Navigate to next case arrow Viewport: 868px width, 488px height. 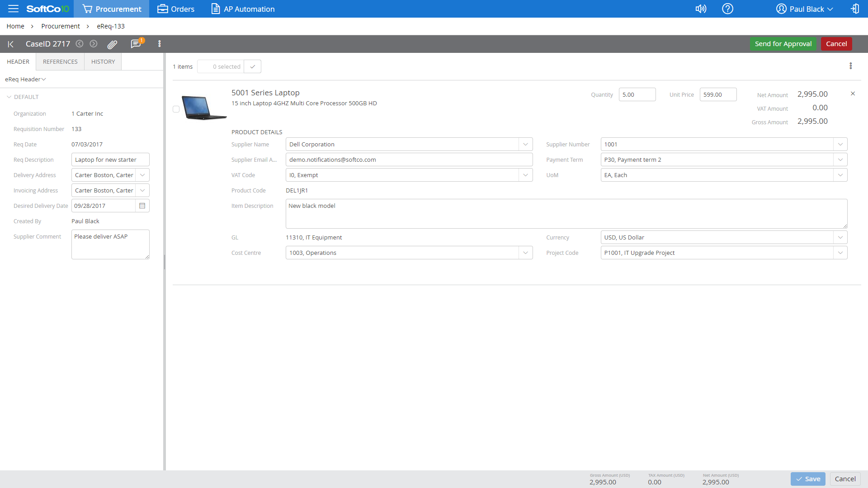tap(94, 44)
